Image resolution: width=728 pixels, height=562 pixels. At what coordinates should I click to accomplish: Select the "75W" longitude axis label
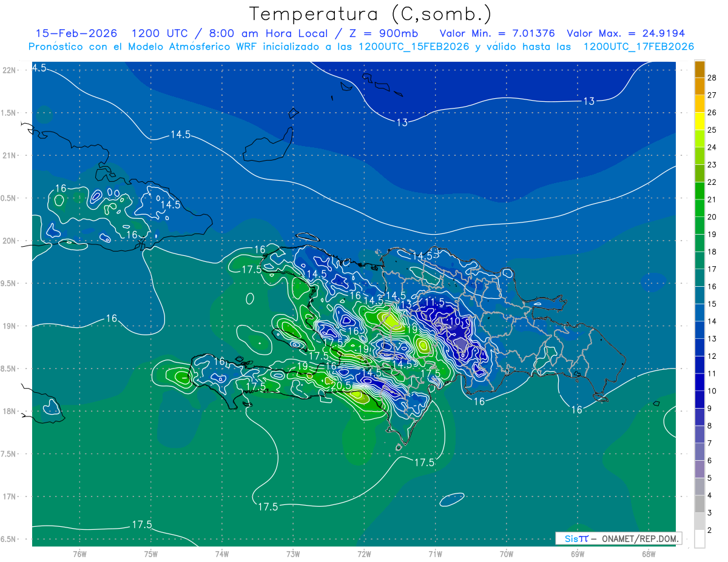151,554
